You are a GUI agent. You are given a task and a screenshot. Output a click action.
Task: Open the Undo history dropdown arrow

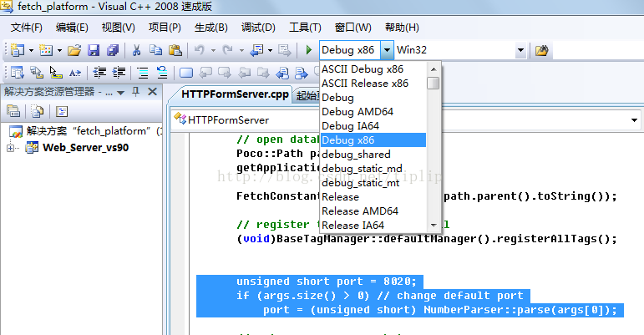click(x=213, y=50)
